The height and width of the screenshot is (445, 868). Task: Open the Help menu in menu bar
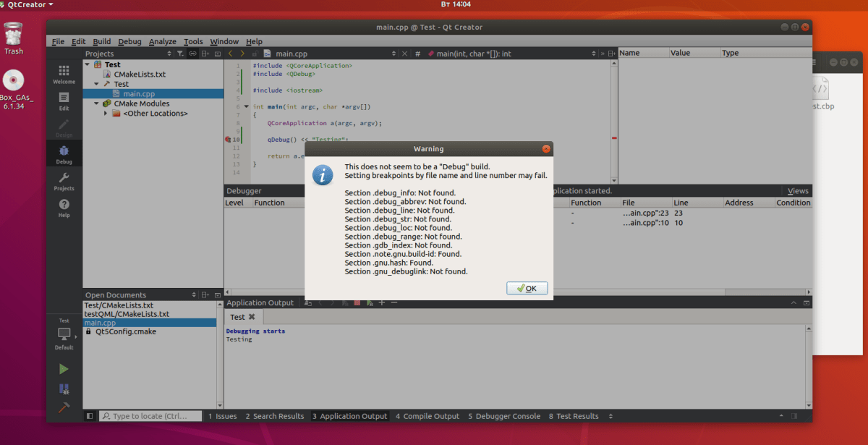coord(254,41)
